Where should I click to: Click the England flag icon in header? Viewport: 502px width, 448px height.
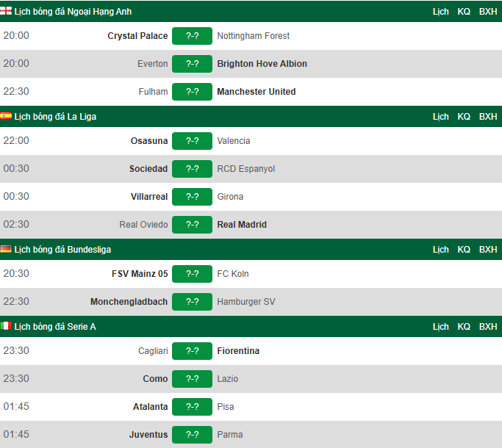click(6, 11)
